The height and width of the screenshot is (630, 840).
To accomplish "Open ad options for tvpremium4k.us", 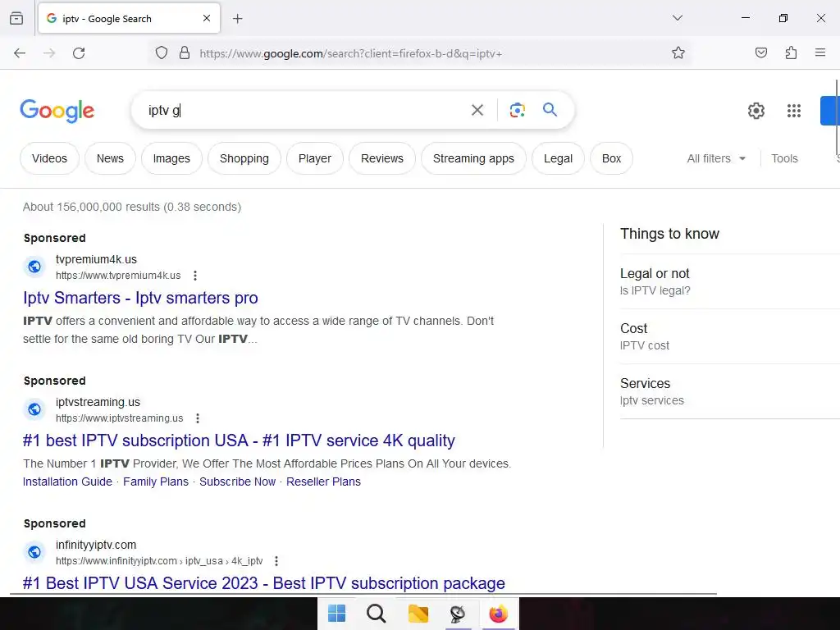I will 195,276.
